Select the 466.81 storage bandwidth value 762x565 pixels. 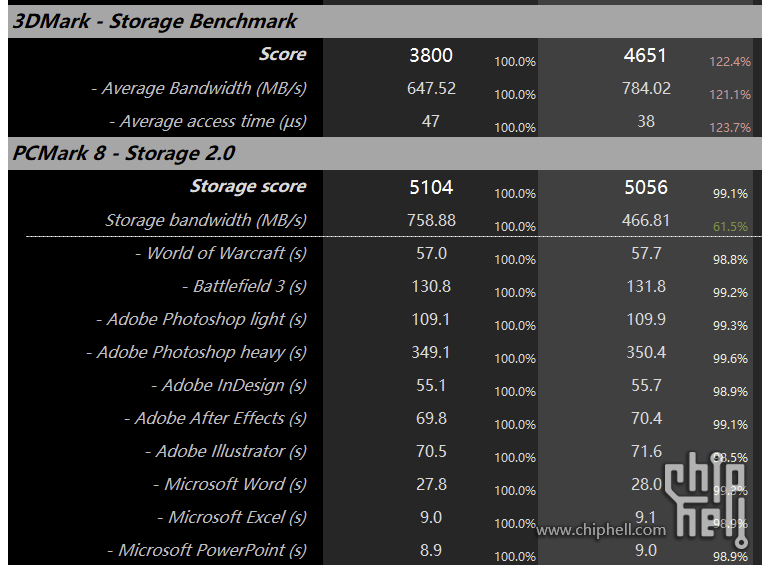(646, 220)
